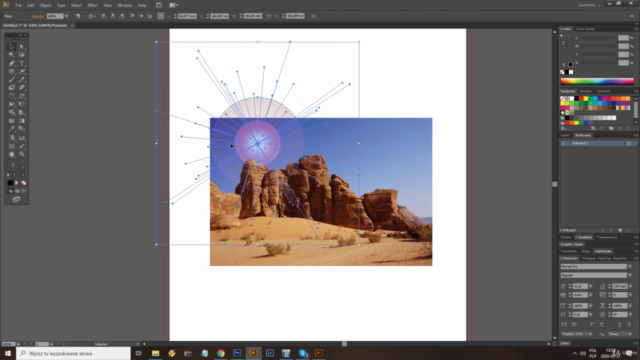Select the Selection tool in toolbox
640x360 pixels.
[x=11, y=47]
